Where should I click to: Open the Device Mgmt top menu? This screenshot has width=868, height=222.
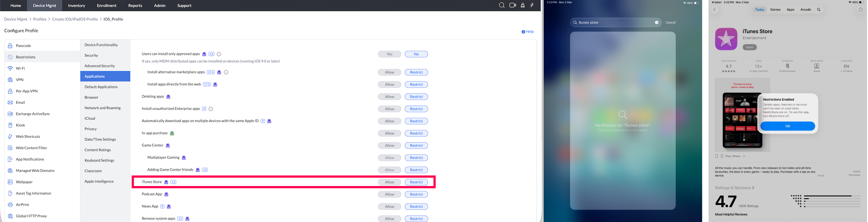(44, 5)
